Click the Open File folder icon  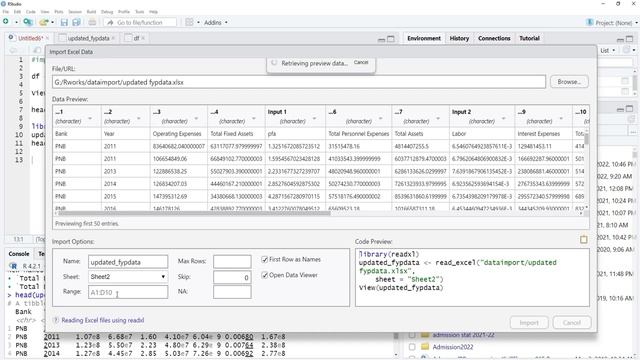(43, 22)
